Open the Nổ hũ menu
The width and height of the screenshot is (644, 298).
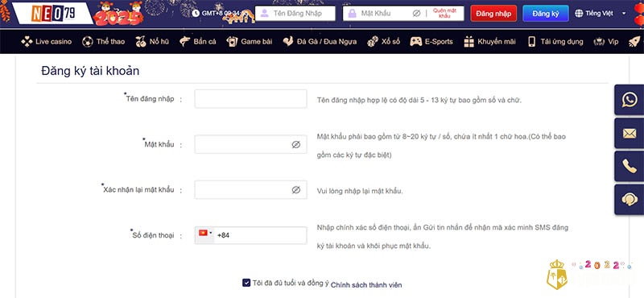[x=152, y=42]
